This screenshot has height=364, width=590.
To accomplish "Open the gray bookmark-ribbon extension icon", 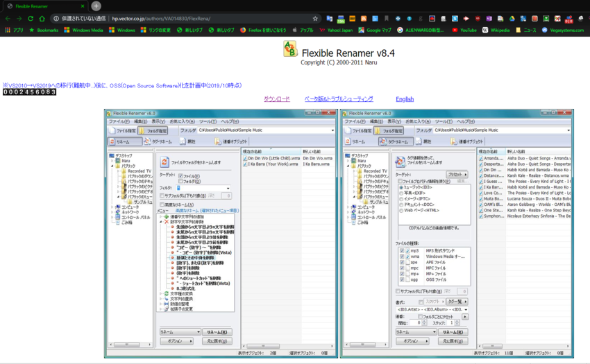I will (387, 19).
